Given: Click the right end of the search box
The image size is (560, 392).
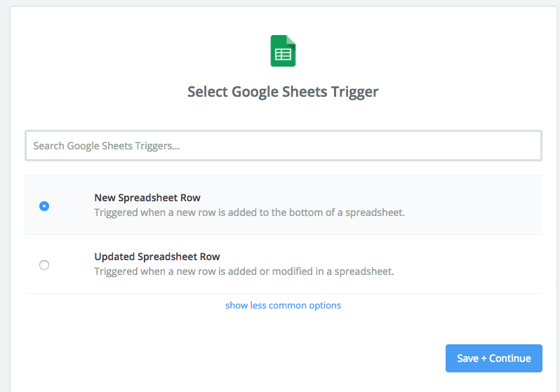Looking at the screenshot, I should (528, 146).
